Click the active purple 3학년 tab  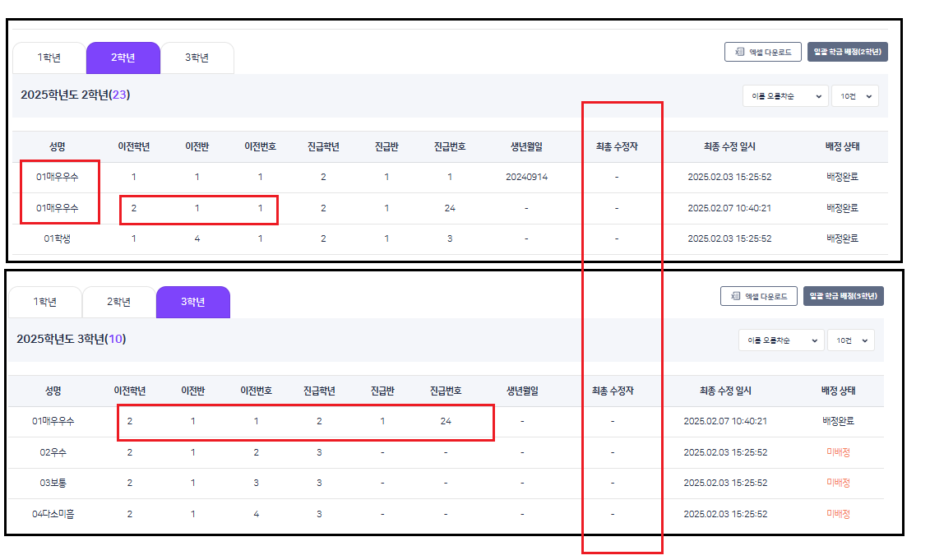click(192, 302)
